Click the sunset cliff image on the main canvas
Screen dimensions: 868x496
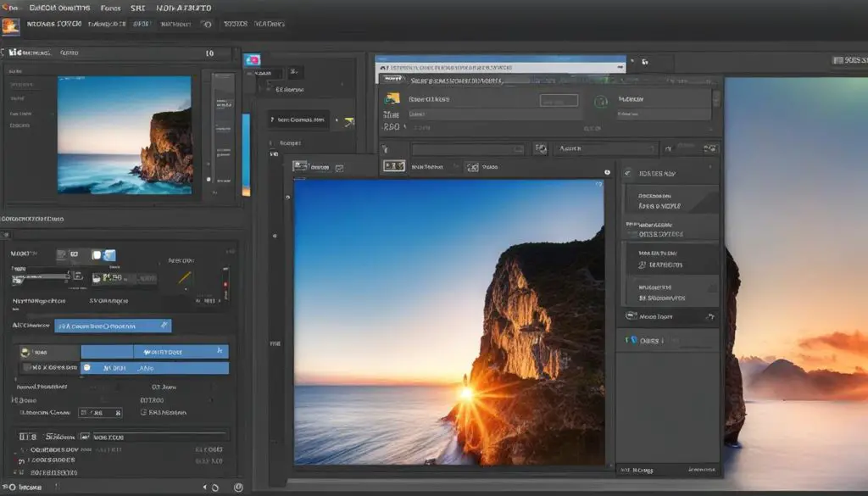(449, 321)
